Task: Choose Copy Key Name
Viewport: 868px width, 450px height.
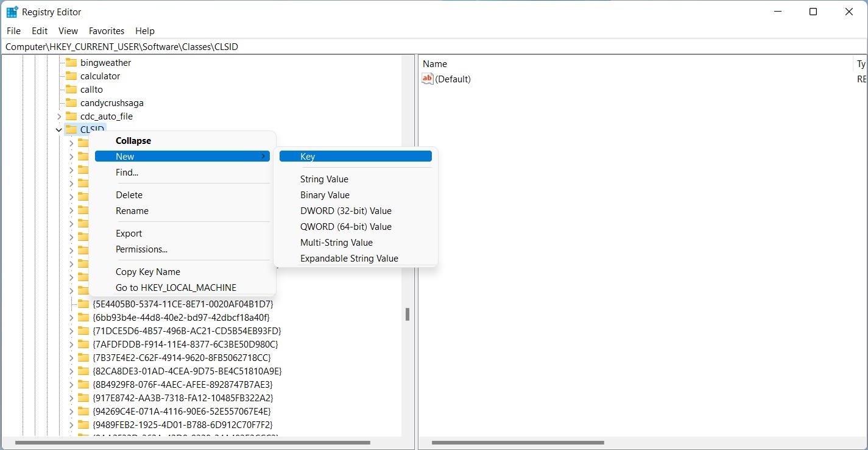Action: 182,272
